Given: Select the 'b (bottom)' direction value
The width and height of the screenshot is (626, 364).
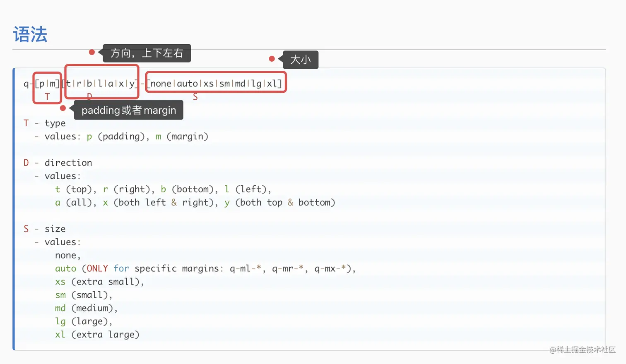Looking at the screenshot, I should [x=187, y=189].
